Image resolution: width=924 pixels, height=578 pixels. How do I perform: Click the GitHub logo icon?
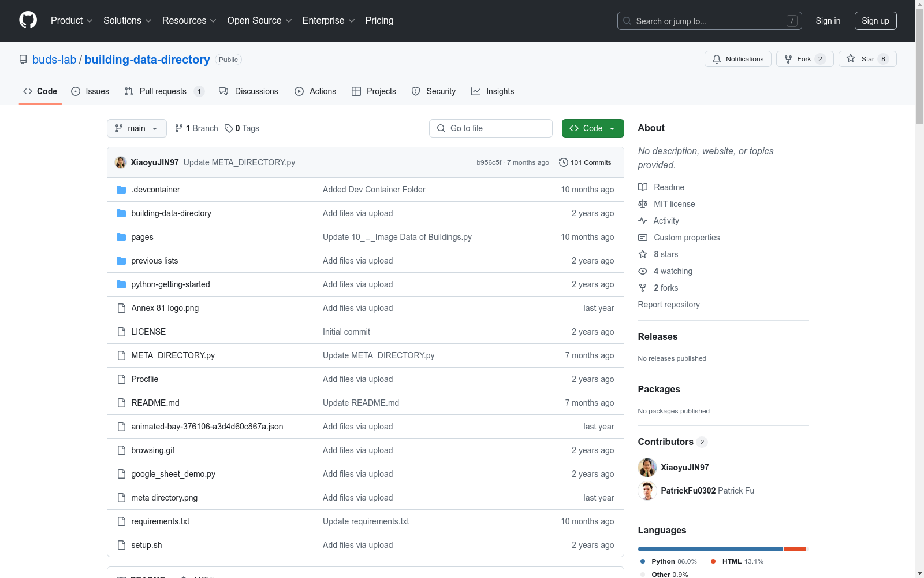(x=28, y=20)
